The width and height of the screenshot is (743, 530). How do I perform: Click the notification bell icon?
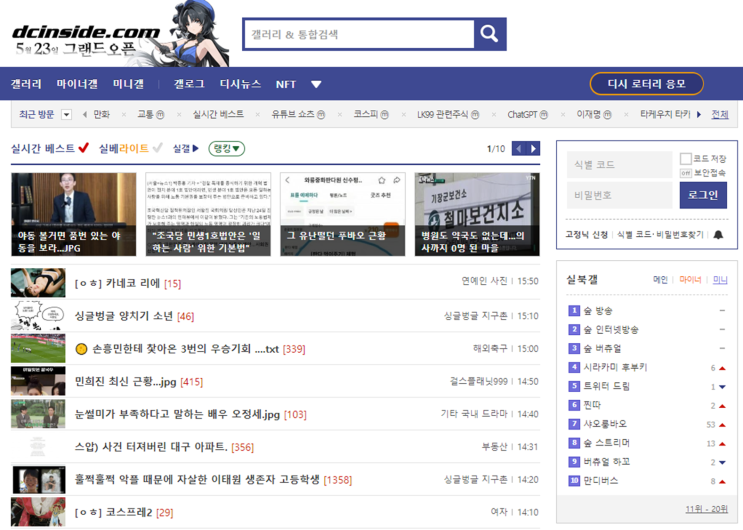[x=718, y=235]
